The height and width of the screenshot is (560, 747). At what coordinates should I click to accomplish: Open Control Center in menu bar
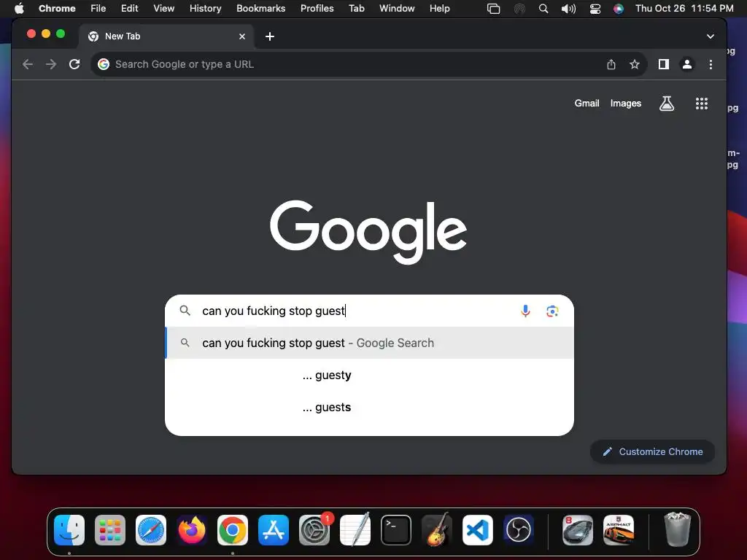(595, 9)
